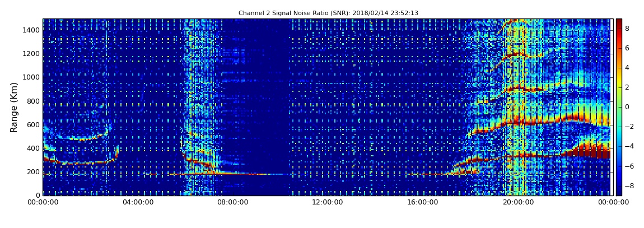Viewport: 644px width, 228px height.
Task: Click the dark red top of the colorbar
Action: [619, 21]
